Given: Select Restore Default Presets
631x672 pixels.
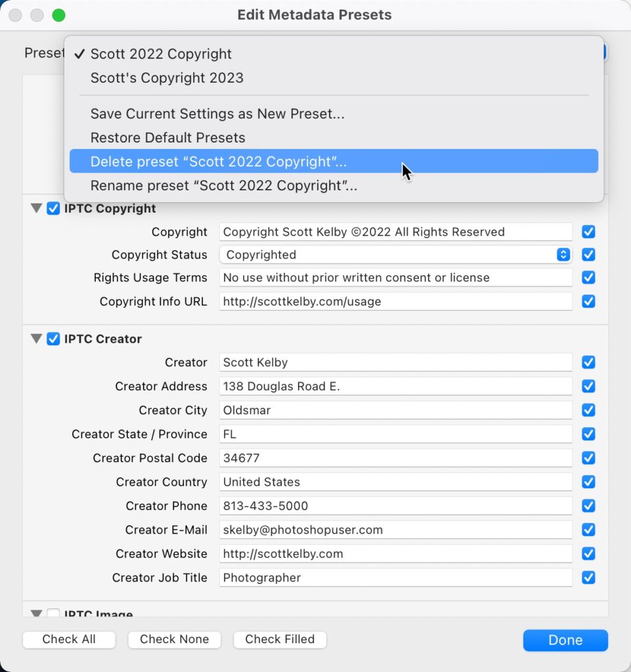Looking at the screenshot, I should click(334, 138).
